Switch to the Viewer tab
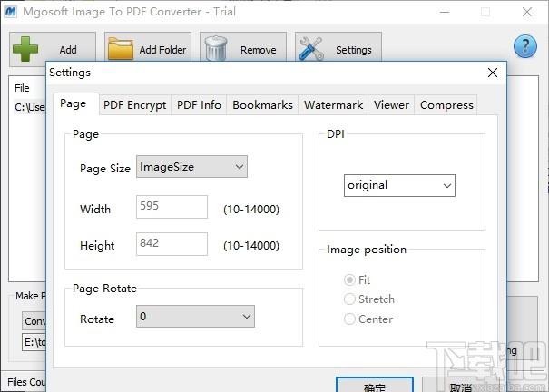The height and width of the screenshot is (392, 549). (x=391, y=105)
